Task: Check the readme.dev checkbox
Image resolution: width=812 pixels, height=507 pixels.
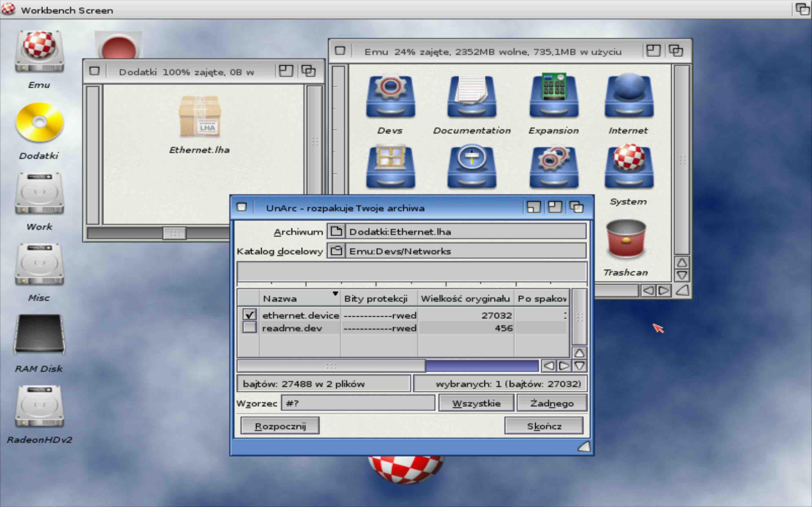Action: click(x=249, y=327)
